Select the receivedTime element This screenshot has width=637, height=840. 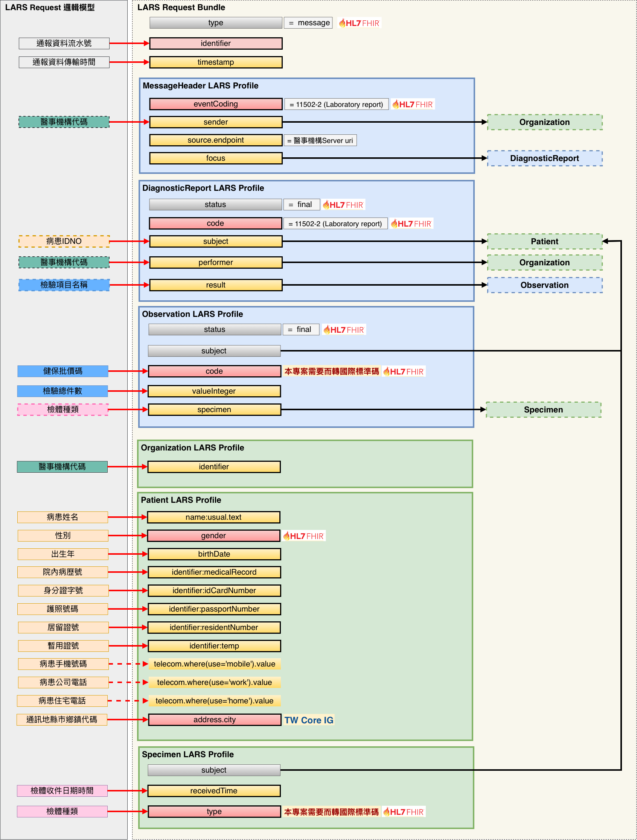tap(214, 791)
